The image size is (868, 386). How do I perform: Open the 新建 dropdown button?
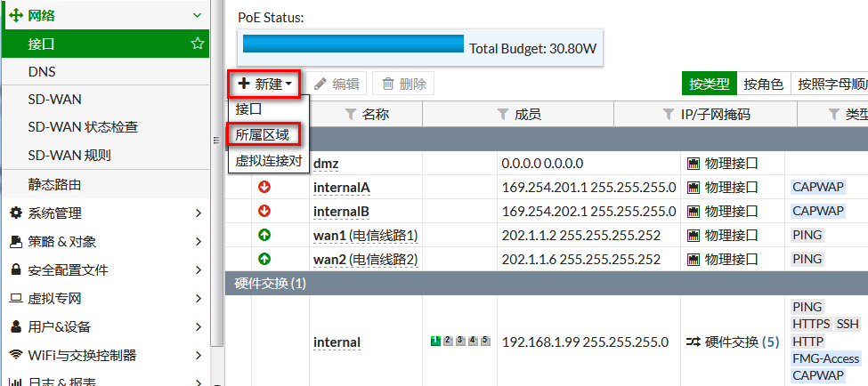(x=264, y=84)
